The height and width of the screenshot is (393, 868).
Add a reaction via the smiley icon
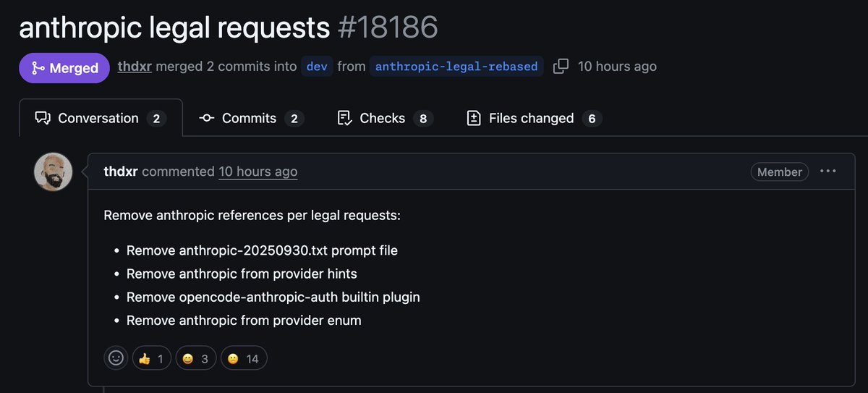pyautogui.click(x=116, y=358)
